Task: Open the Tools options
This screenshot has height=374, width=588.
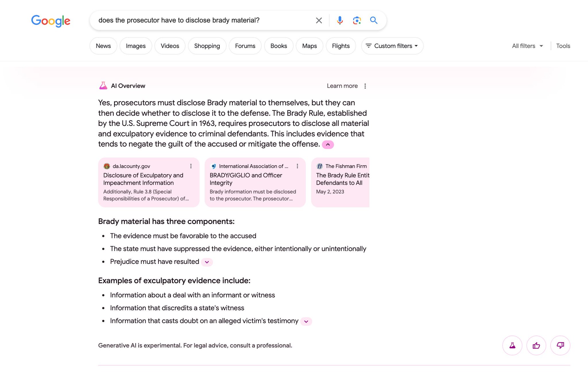Action: [563, 46]
